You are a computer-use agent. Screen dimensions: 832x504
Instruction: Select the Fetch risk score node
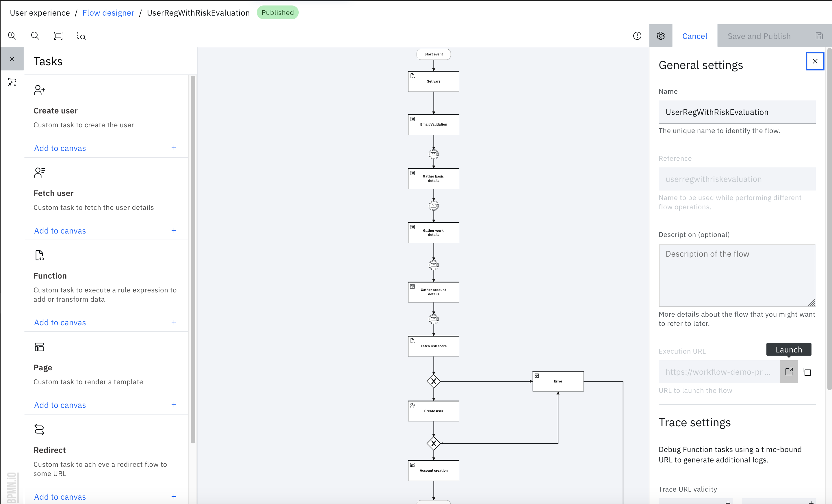pos(434,346)
